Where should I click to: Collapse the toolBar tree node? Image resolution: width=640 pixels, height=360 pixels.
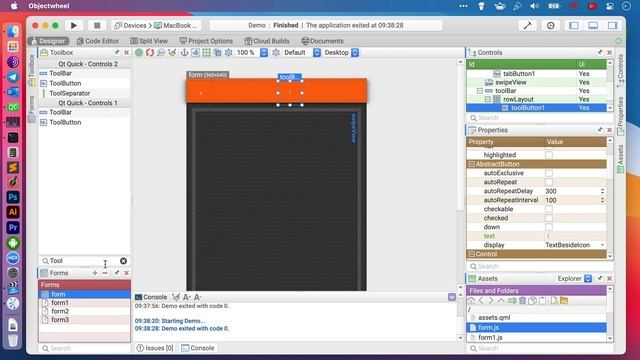pyautogui.click(x=480, y=91)
